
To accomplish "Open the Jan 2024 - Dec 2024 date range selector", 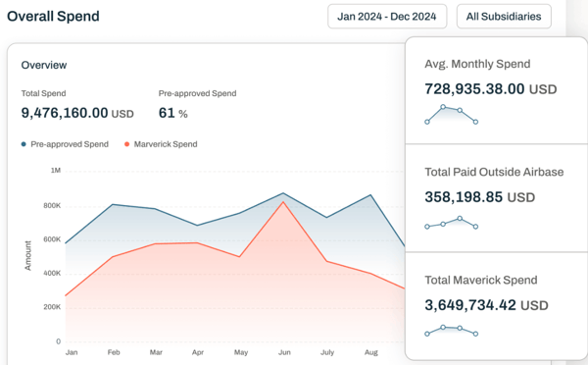I will coord(387,17).
